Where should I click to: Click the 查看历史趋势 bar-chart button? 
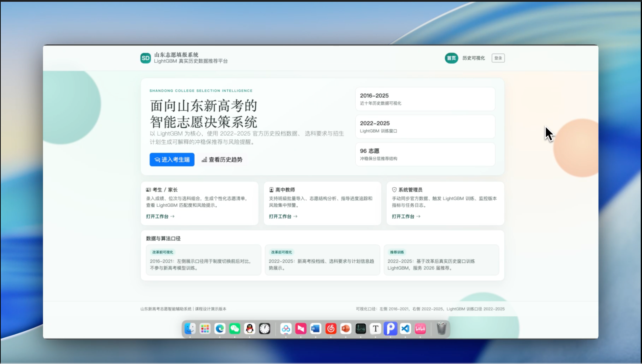(222, 160)
